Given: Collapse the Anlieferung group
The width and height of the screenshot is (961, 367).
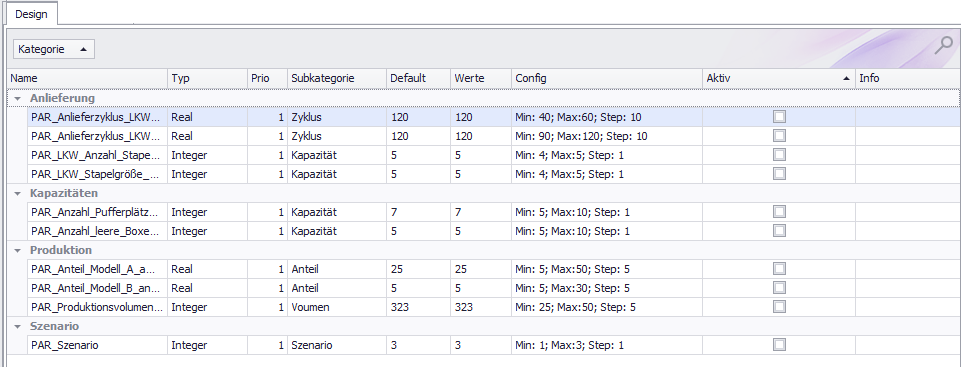Looking at the screenshot, I should tap(18, 98).
